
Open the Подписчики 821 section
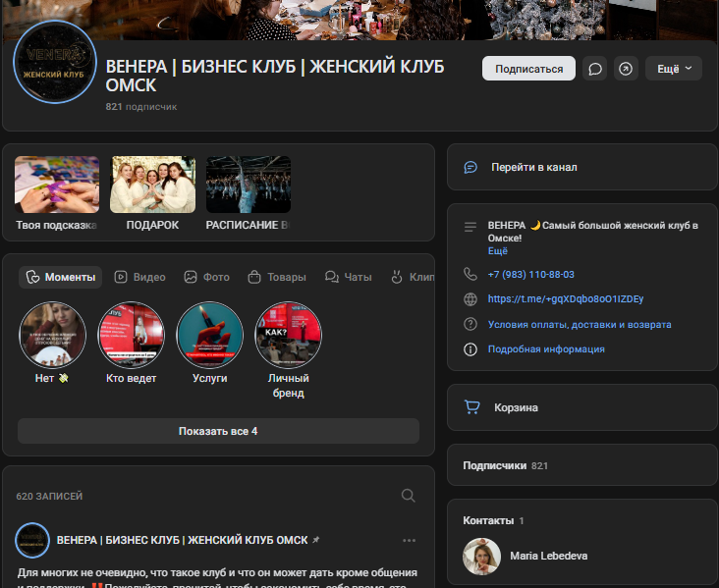[582, 465]
